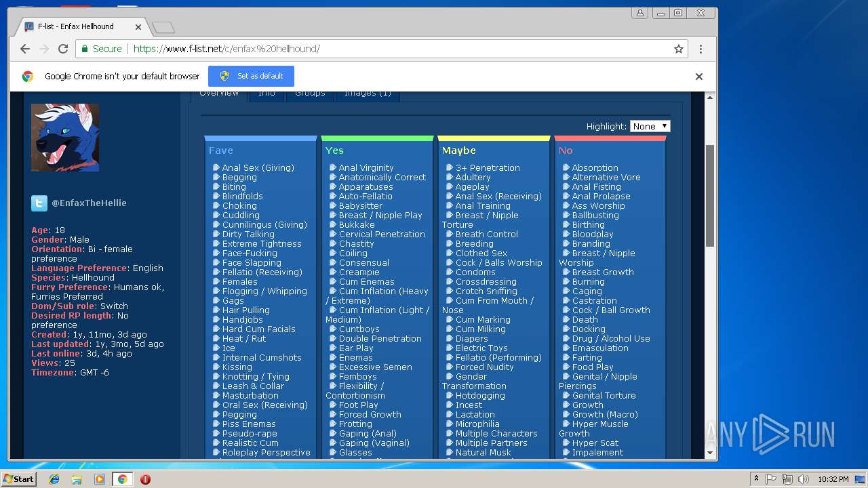Image resolution: width=868 pixels, height=488 pixels.
Task: Select the Growth (Macro) entry
Action: click(605, 414)
